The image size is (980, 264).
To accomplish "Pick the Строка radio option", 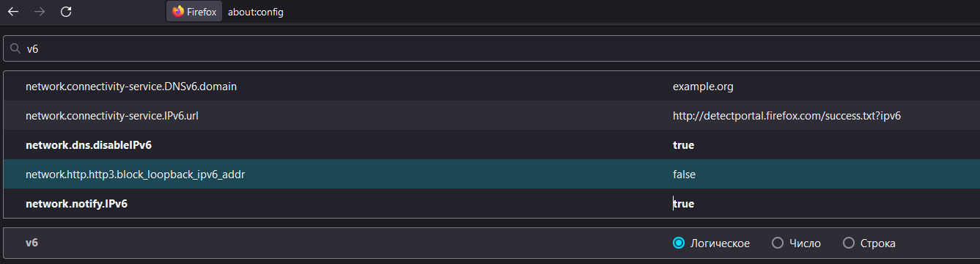I will 849,243.
